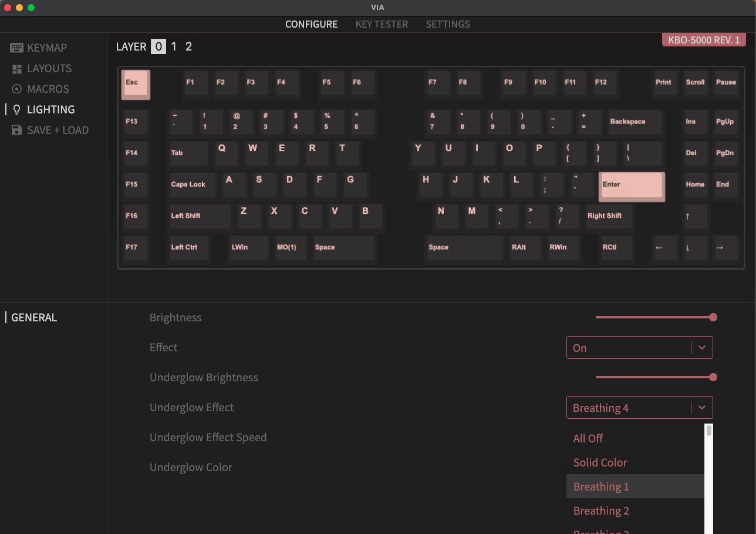Select the Macros circle icon in sidebar
Screen dimensions: 756x534
click(16, 89)
